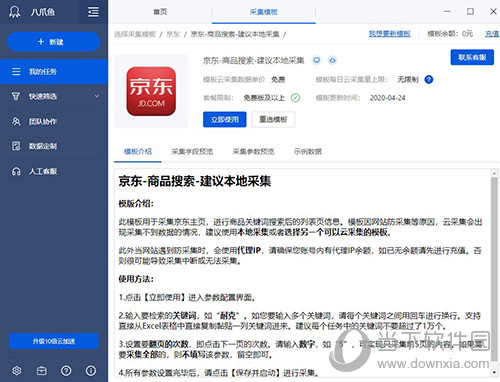Image resolution: width=500 pixels, height=382 pixels.
Task: Click the 升级10倍云加速 upgrade button
Action: [x=54, y=341]
